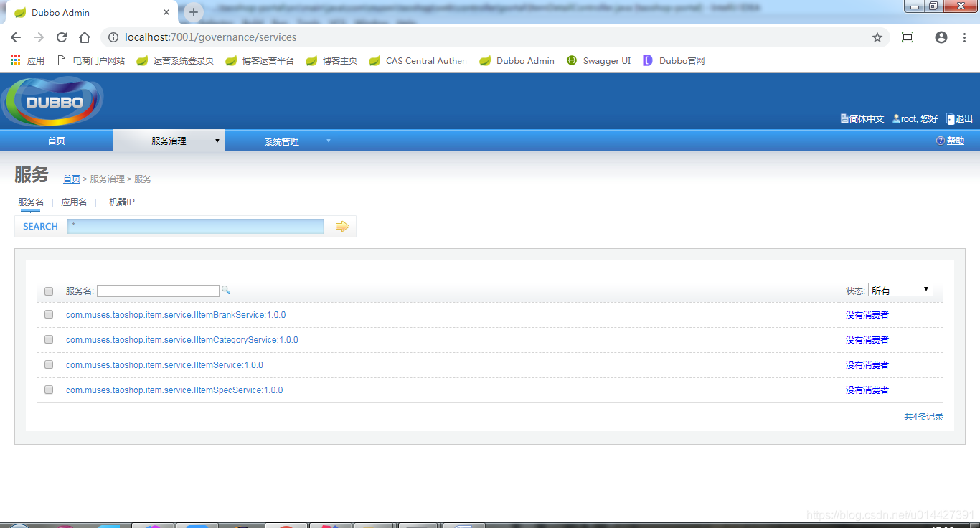Select the 系统管理 navigation tab
980x528 pixels.
(x=281, y=142)
